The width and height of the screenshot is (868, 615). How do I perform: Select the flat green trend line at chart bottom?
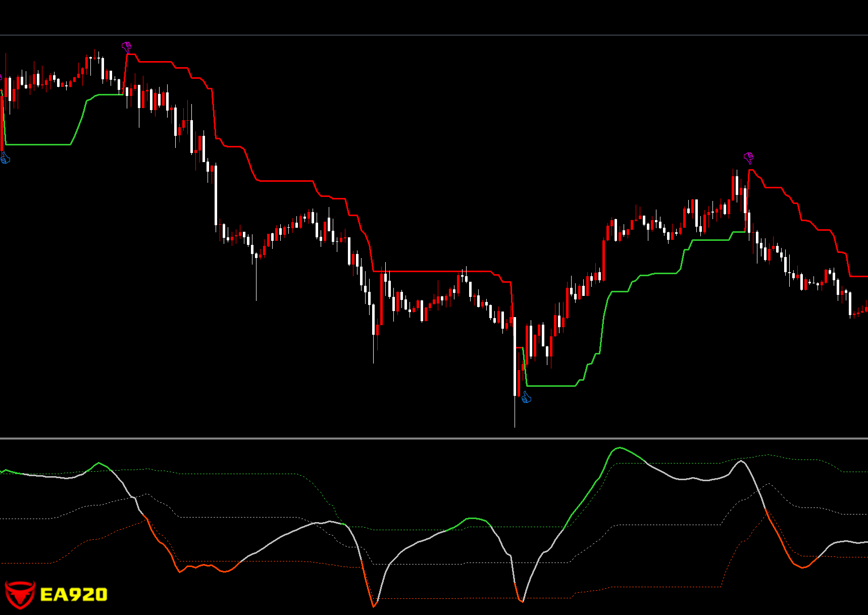tap(550, 386)
